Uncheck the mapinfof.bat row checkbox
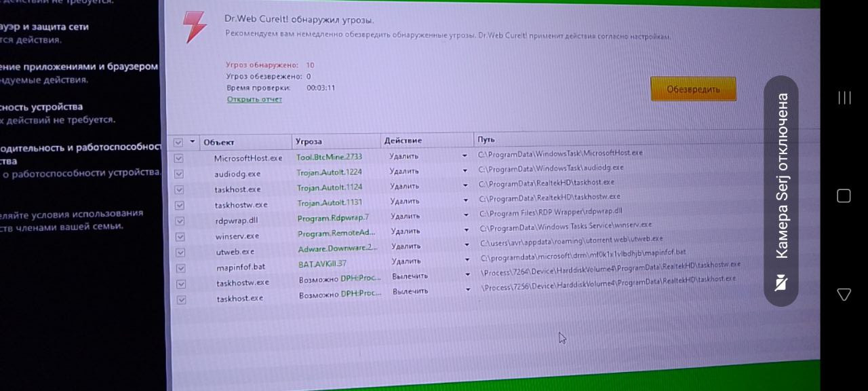This screenshot has width=868, height=391. point(181,267)
